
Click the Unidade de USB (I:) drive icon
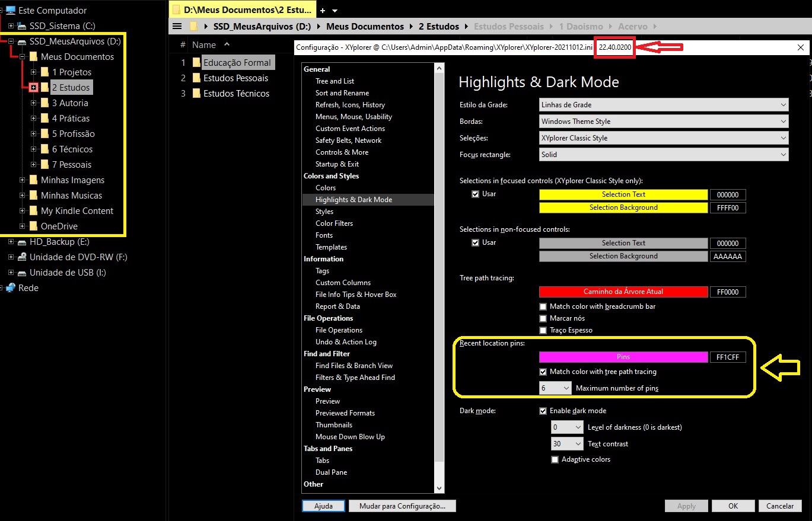pos(22,273)
